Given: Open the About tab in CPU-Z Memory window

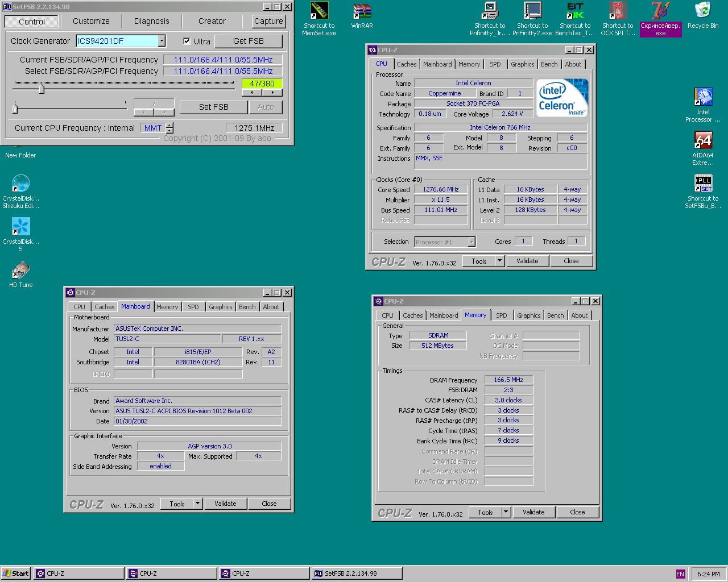Looking at the screenshot, I should pos(579,315).
